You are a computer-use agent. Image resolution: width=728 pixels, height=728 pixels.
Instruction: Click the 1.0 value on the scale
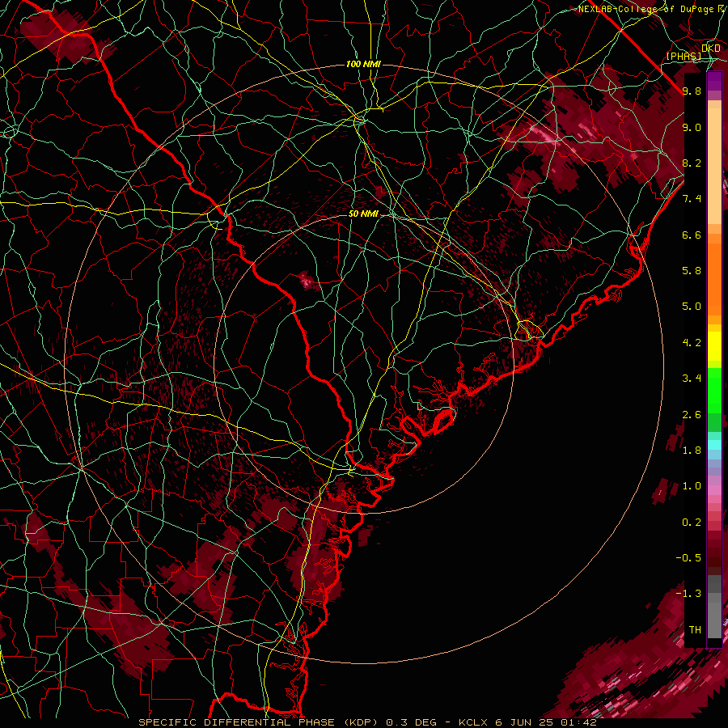[692, 486]
